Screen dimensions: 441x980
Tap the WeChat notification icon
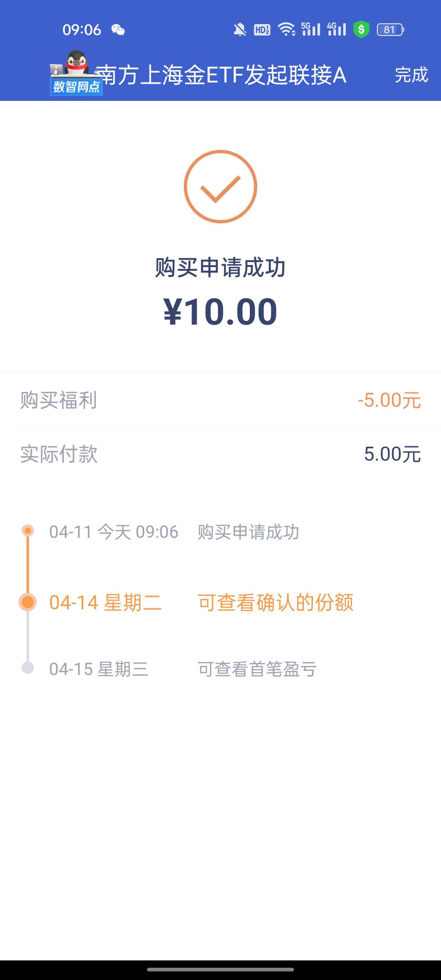(x=118, y=30)
